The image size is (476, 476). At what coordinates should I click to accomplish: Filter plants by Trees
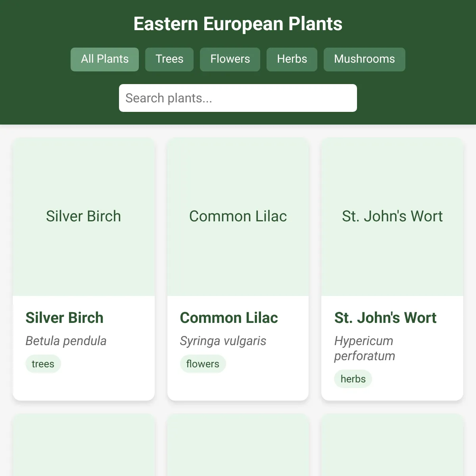(x=169, y=59)
